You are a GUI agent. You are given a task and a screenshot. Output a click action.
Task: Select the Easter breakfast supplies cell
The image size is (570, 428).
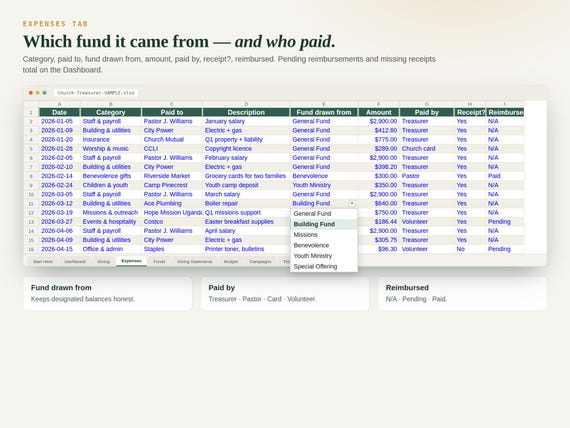click(x=246, y=221)
